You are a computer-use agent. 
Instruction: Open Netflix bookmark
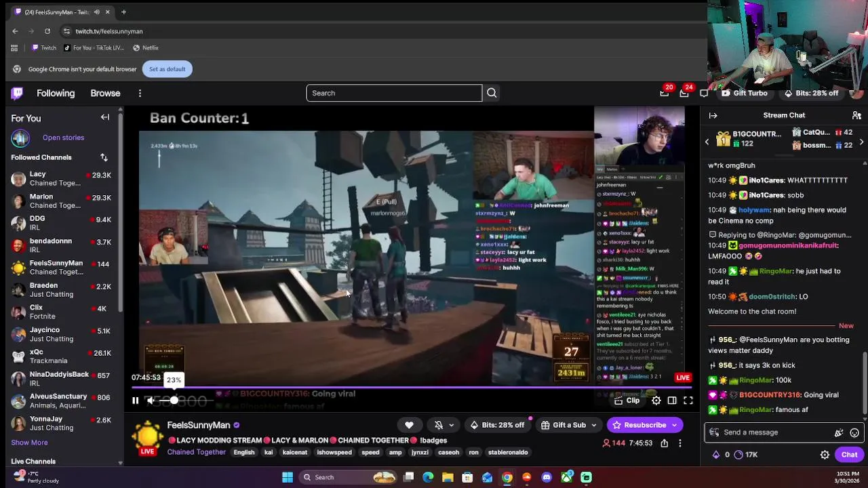(146, 47)
